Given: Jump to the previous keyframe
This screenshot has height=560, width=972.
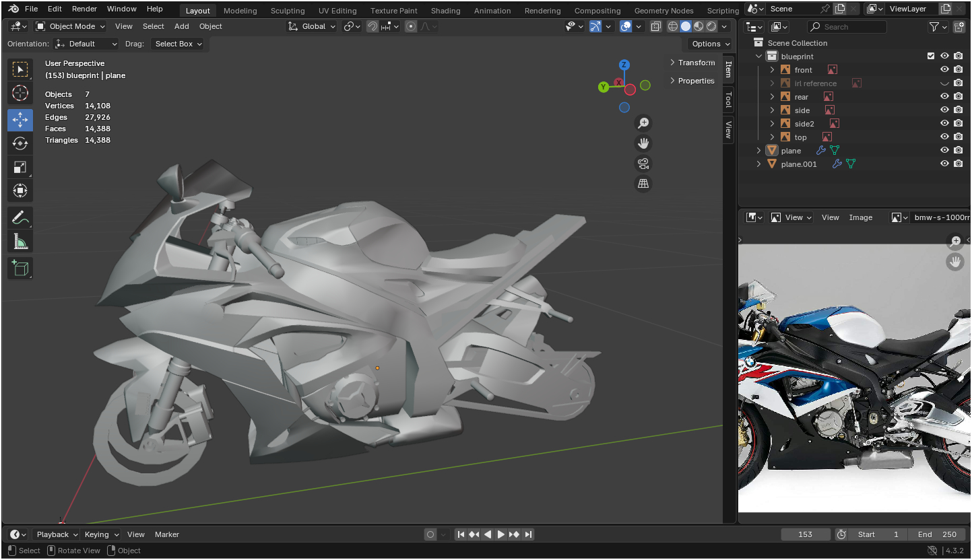Looking at the screenshot, I should (x=474, y=534).
